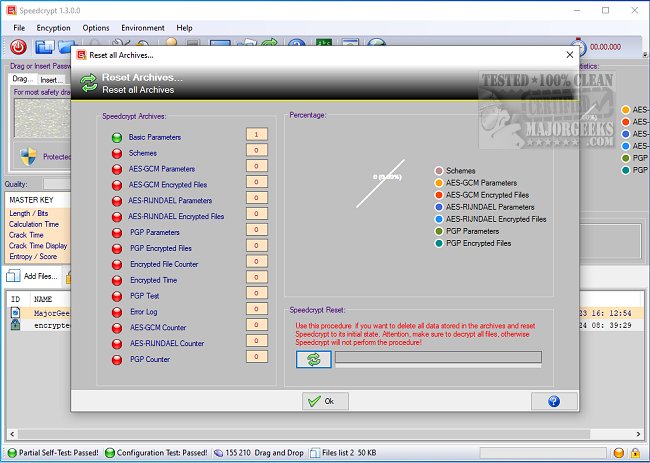This screenshot has width=650, height=463.
Task: Click the red AES-GCM Encrypted Files legend dot
Action: [439, 195]
